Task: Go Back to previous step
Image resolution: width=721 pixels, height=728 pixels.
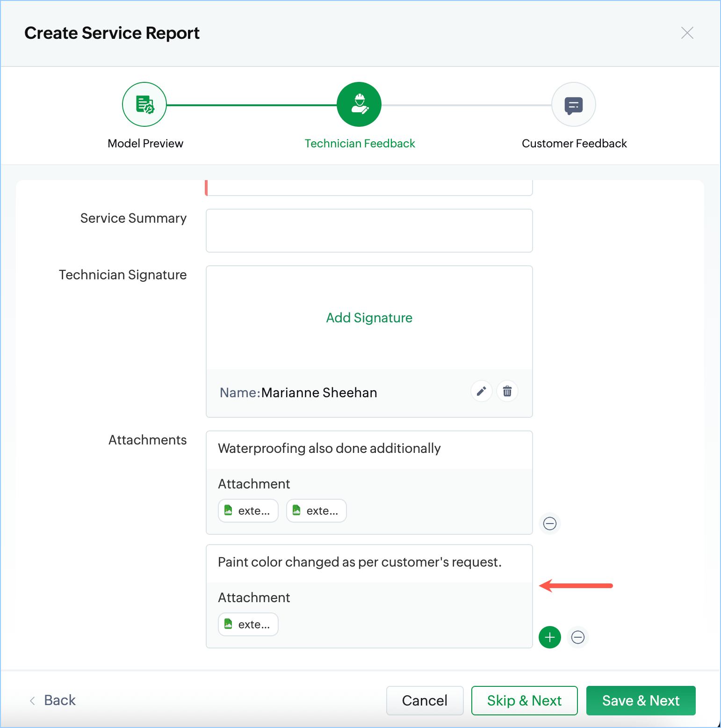Action: [x=53, y=700]
